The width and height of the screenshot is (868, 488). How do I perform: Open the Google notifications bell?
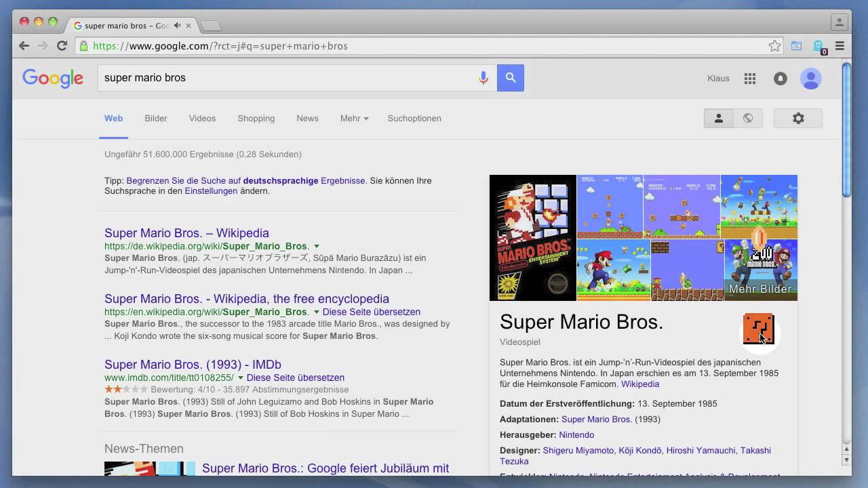[781, 79]
